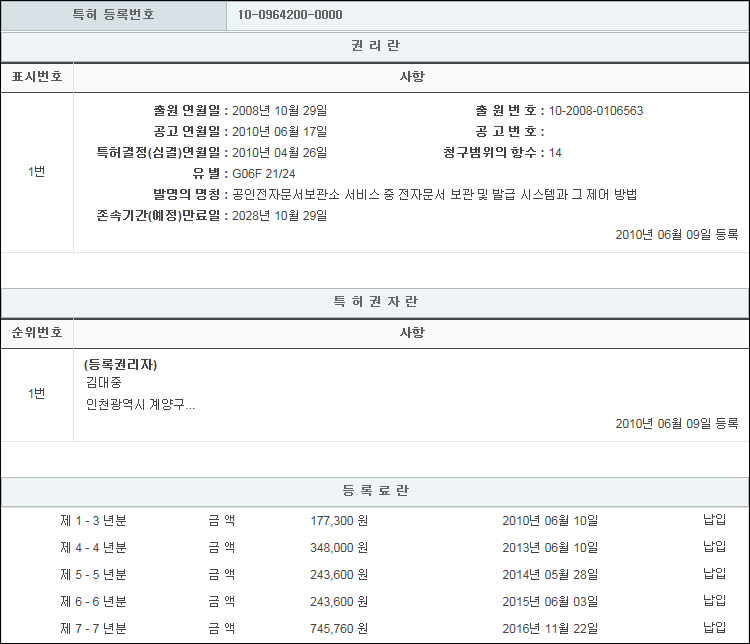Click the 권리란 section header
The image size is (750, 644).
point(375,46)
